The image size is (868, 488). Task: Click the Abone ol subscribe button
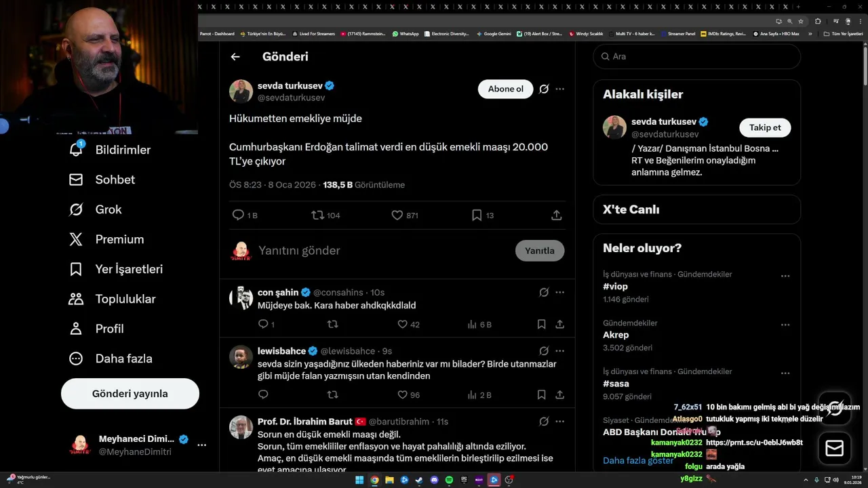(506, 89)
